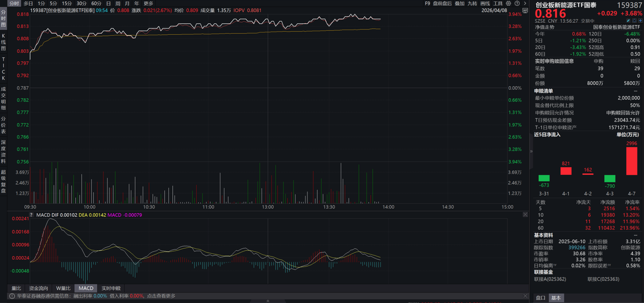Click the help question mark icon
The image size is (644, 303).
coord(516,3)
